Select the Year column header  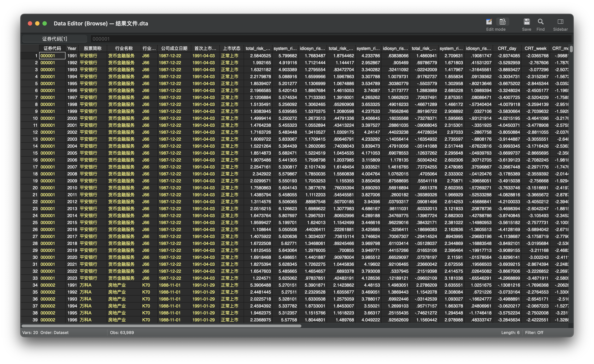pyautogui.click(x=72, y=48)
